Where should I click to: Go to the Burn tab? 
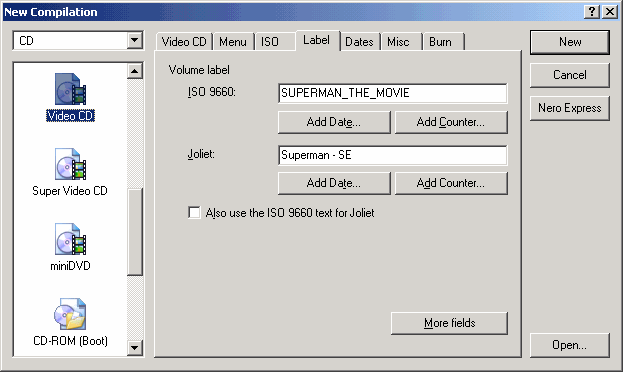(440, 42)
